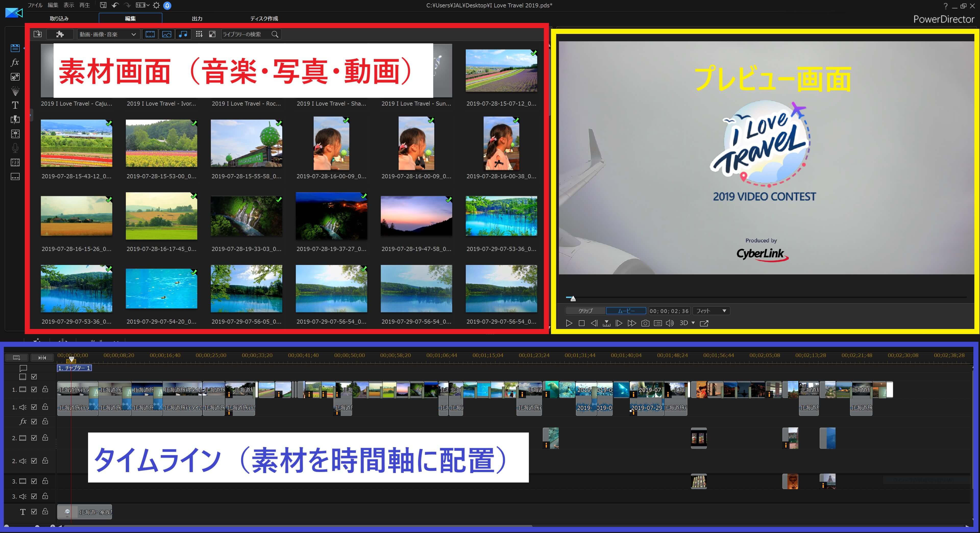
Task: Open the ファイル menu
Action: pos(35,5)
